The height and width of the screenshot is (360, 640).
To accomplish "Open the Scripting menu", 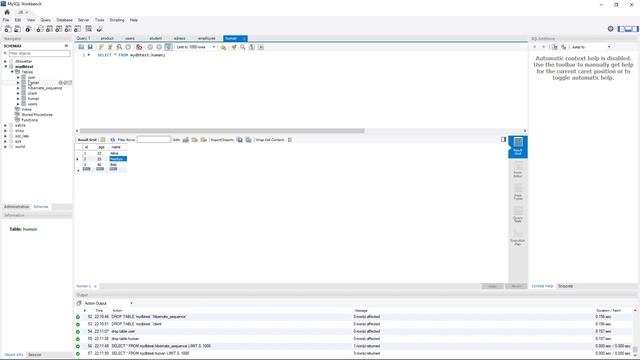I will 117,20.
